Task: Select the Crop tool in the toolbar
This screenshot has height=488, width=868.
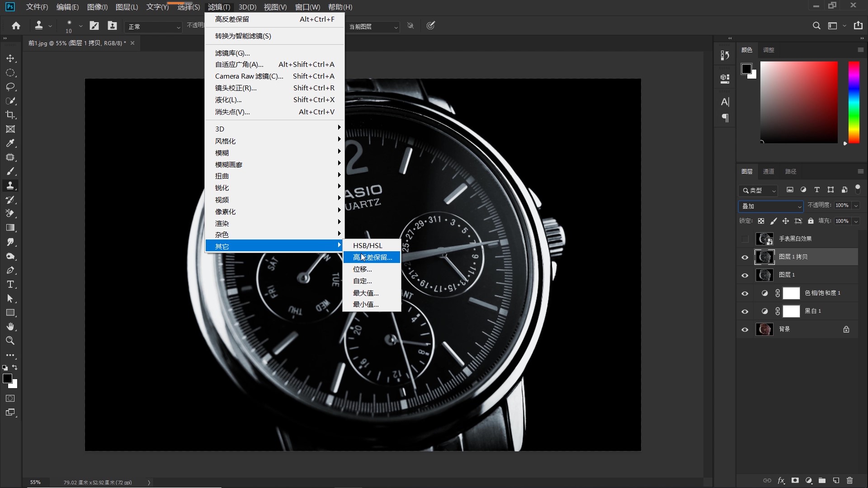Action: pos(10,115)
